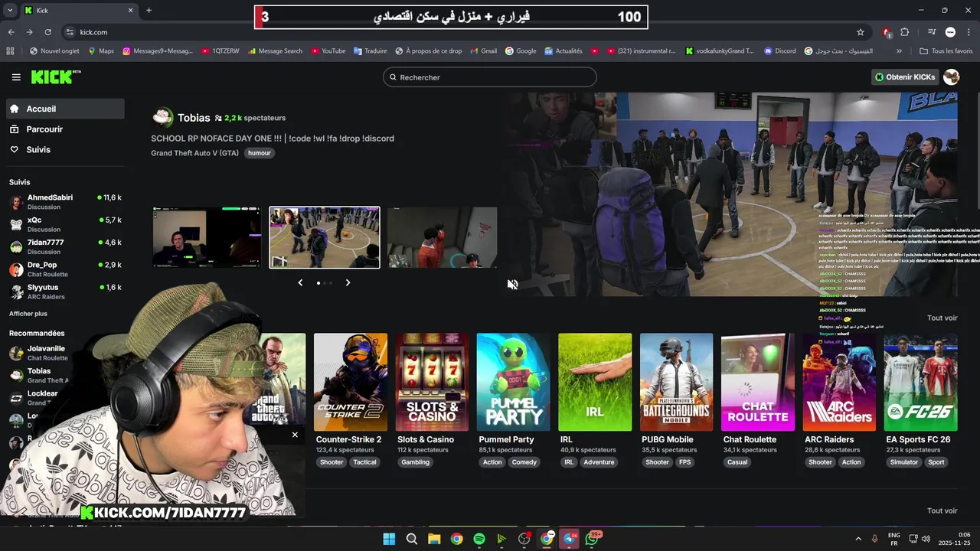This screenshot has width=980, height=551.
Task: Open the EA Sports FC 26 category card
Action: [x=921, y=382]
